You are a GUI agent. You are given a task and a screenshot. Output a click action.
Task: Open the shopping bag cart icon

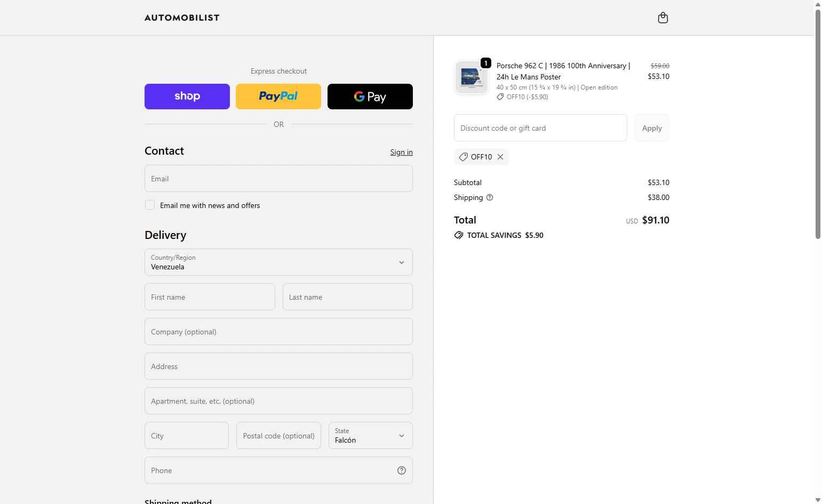tap(663, 18)
